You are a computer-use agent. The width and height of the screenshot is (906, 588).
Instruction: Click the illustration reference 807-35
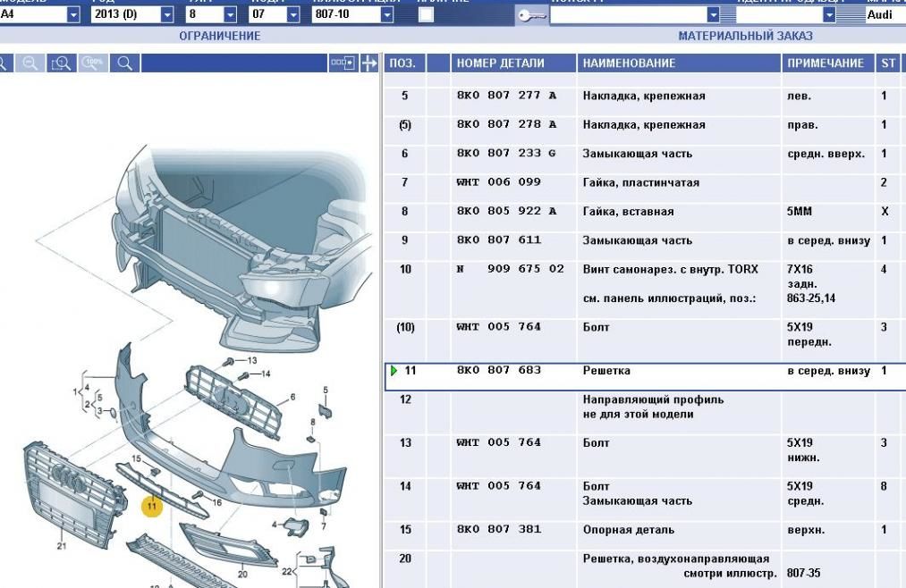click(x=803, y=573)
